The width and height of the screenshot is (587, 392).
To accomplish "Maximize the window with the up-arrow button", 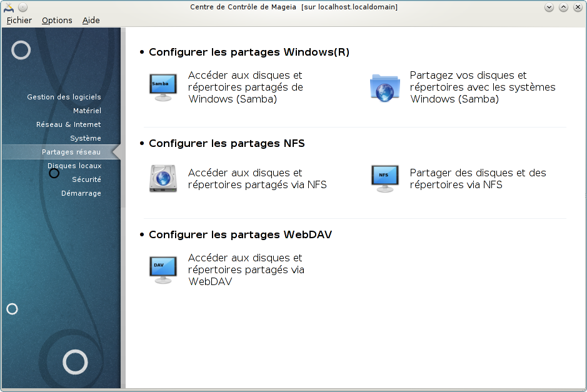I will coord(563,7).
